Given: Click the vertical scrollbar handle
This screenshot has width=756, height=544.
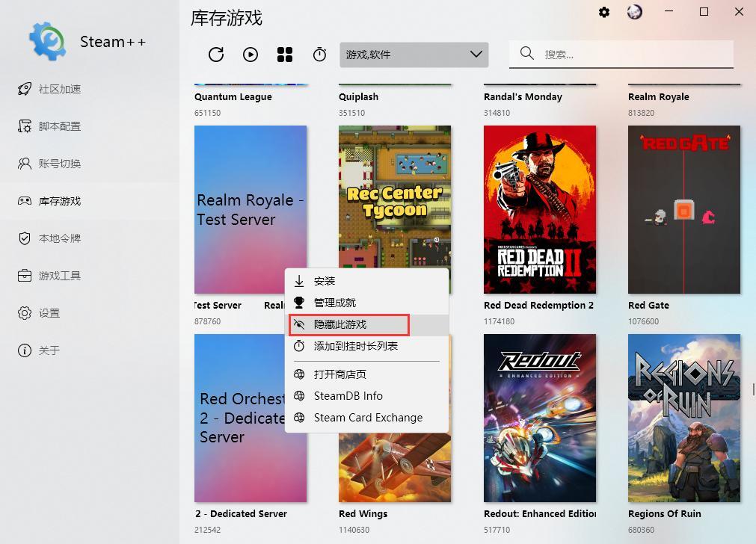Looking at the screenshot, I should point(753,389).
